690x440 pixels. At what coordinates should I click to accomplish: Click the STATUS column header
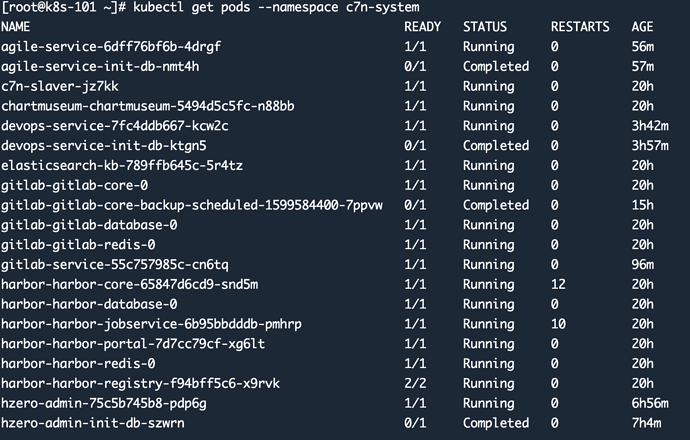pos(485,27)
